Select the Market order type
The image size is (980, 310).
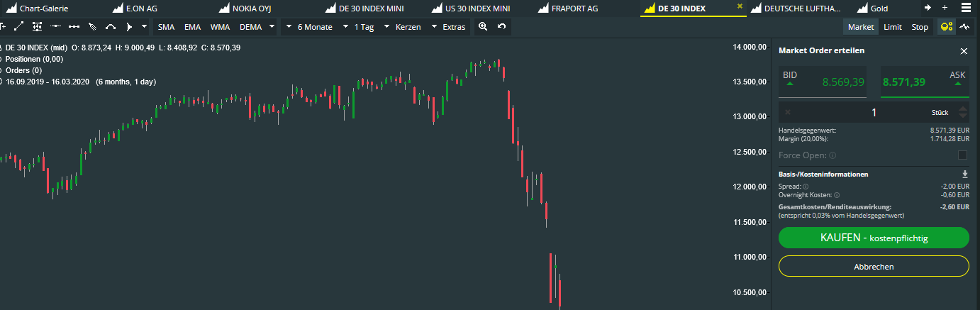click(x=861, y=27)
